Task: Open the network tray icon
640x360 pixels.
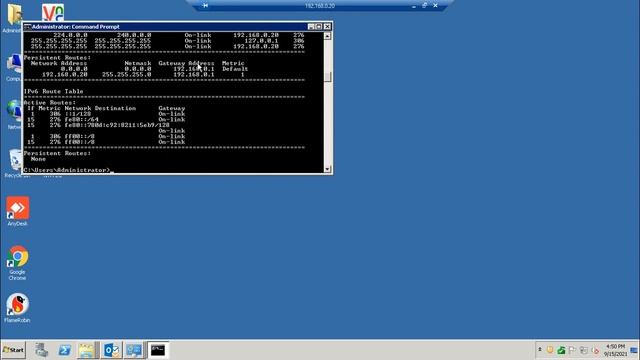Action: 584,350
